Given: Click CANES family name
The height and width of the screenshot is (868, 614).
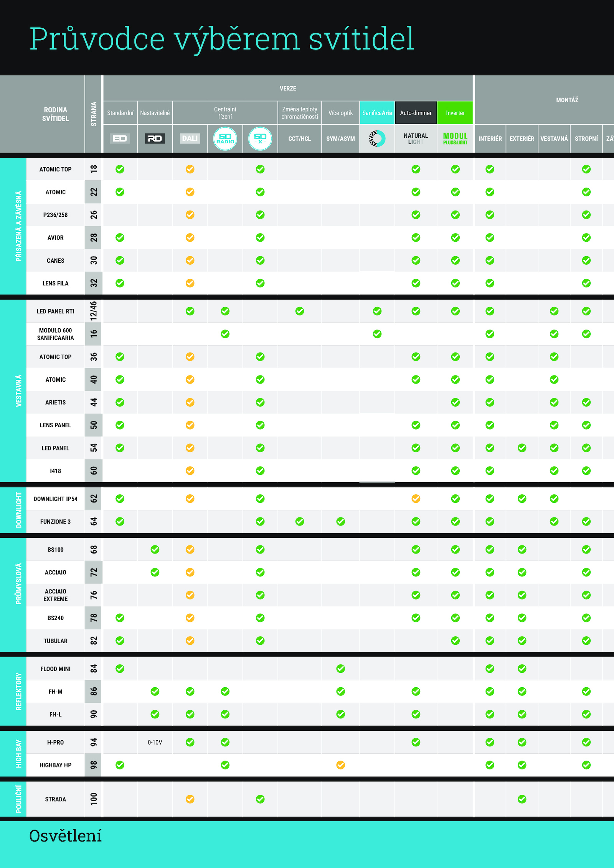Looking at the screenshot, I should (56, 260).
